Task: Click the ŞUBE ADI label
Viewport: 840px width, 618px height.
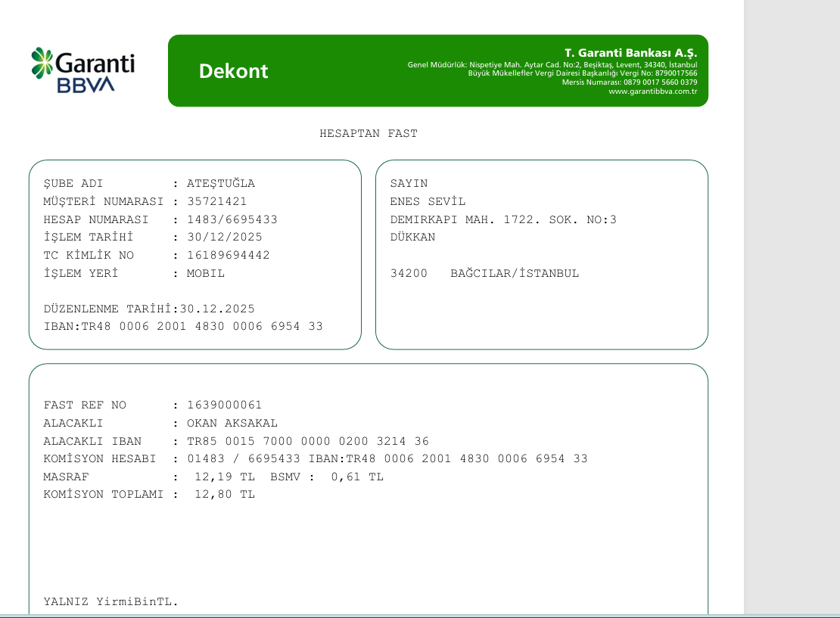Action: coord(73,184)
